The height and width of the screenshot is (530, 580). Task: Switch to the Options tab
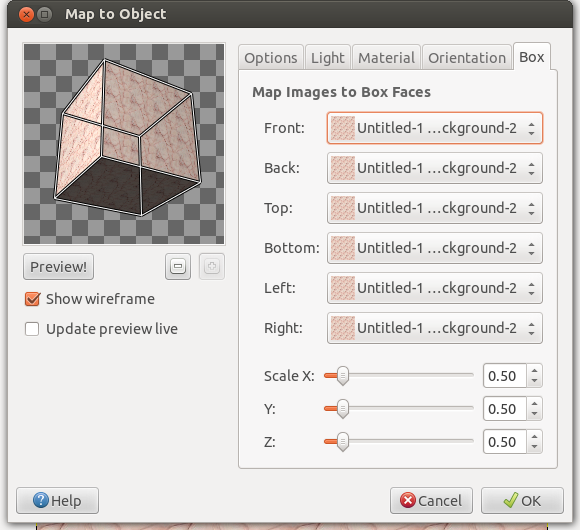tap(271, 58)
